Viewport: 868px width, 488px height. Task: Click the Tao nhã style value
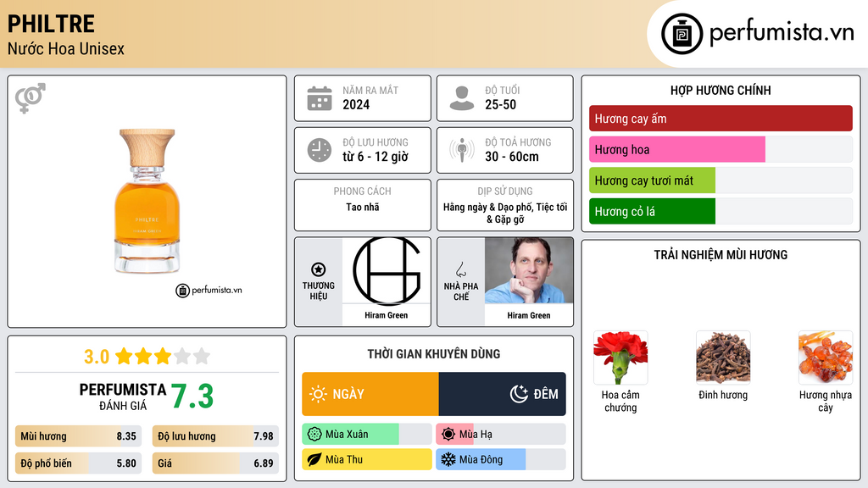(x=363, y=207)
